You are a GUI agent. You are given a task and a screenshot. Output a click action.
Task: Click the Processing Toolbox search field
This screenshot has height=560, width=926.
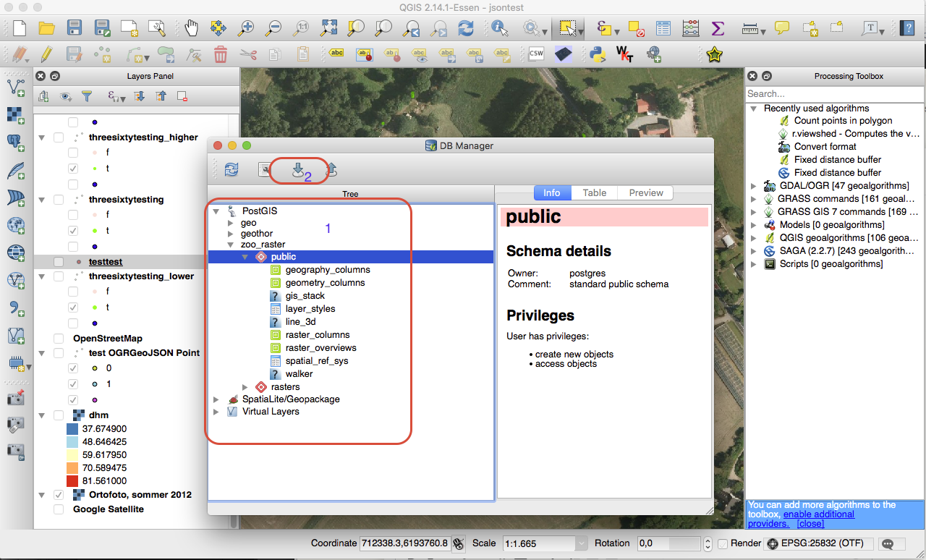(x=835, y=93)
